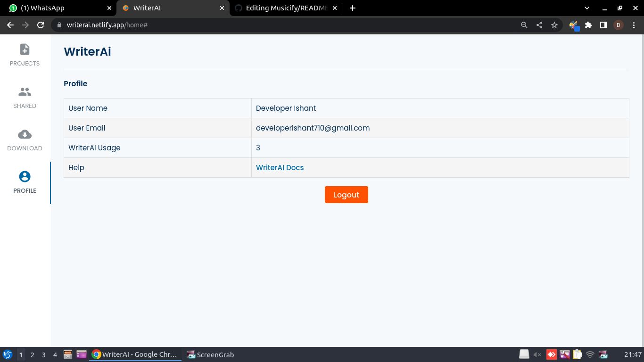Open the Download sidebar section
This screenshot has width=644, height=362.
[x=25, y=140]
